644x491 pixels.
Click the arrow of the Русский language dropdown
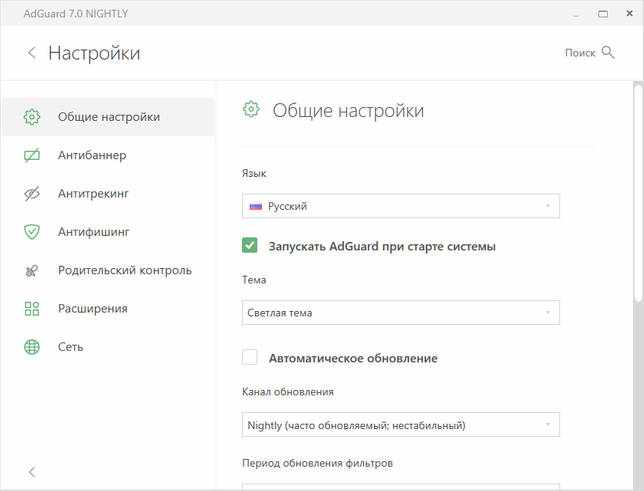point(548,206)
